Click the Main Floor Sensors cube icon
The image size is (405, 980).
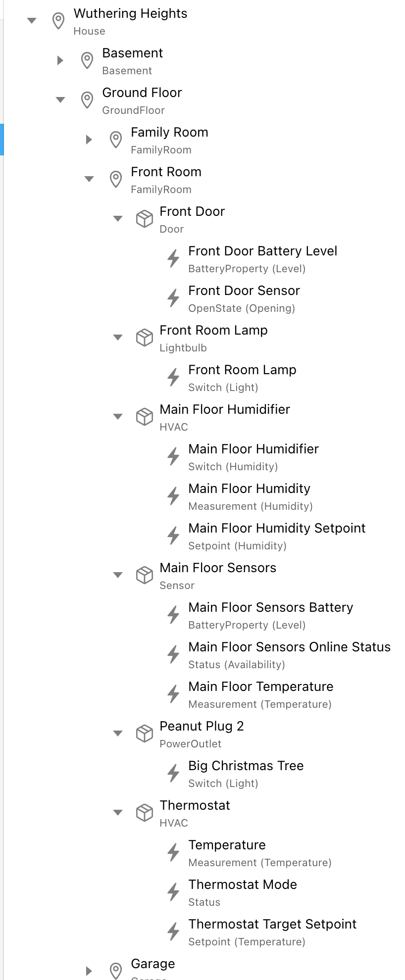pyautogui.click(x=144, y=575)
